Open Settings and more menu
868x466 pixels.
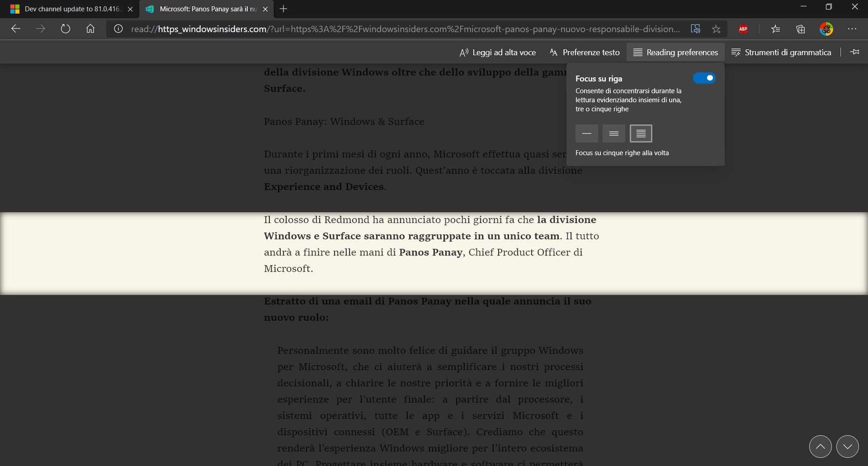[x=852, y=29]
